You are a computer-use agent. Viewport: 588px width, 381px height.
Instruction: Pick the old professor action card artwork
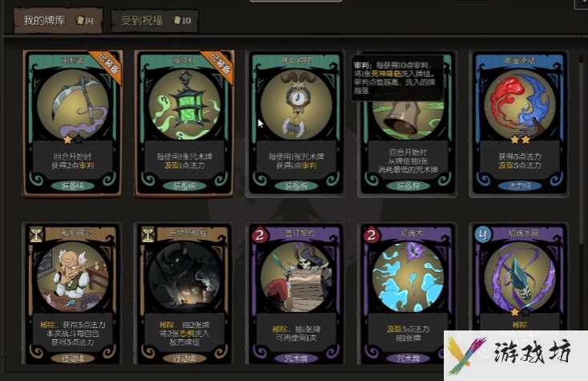(73, 277)
